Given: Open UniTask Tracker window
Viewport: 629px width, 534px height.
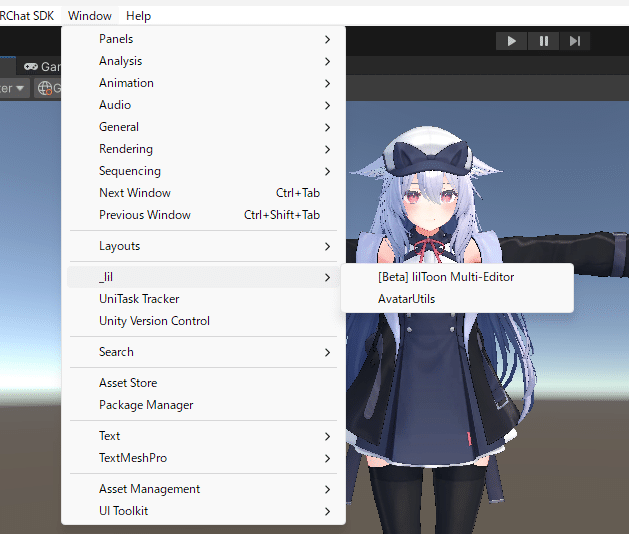Looking at the screenshot, I should (x=203, y=299).
